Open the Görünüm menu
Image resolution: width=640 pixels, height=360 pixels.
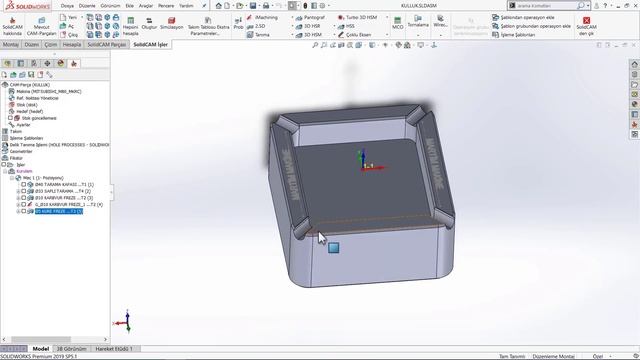click(x=110, y=6)
